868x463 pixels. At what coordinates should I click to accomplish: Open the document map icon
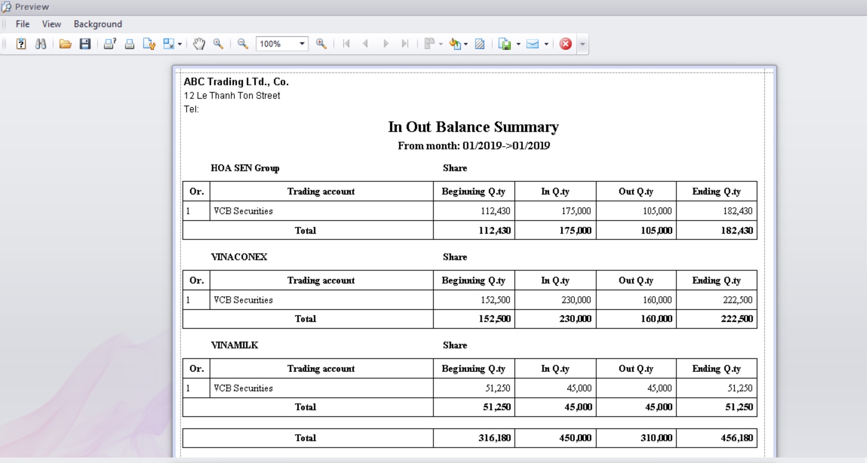(x=21, y=44)
